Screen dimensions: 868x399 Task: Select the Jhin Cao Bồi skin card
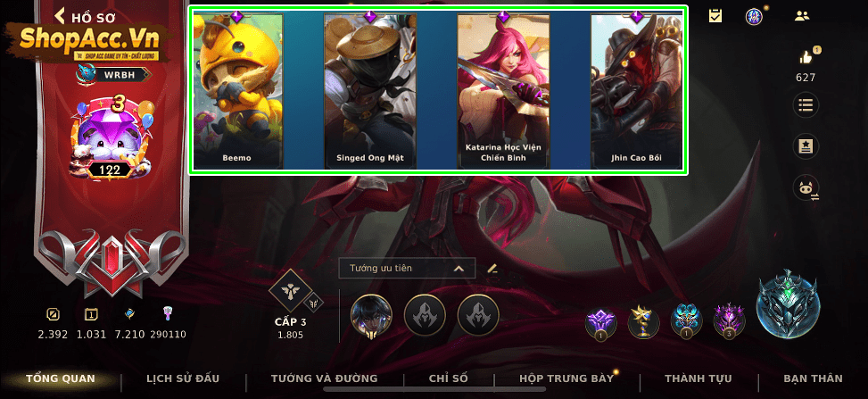[x=637, y=91]
